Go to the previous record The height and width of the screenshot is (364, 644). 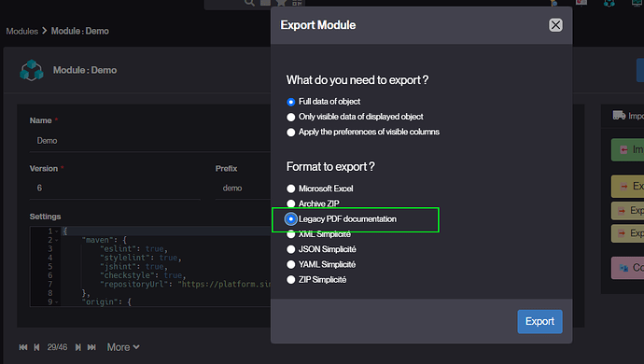(37, 347)
